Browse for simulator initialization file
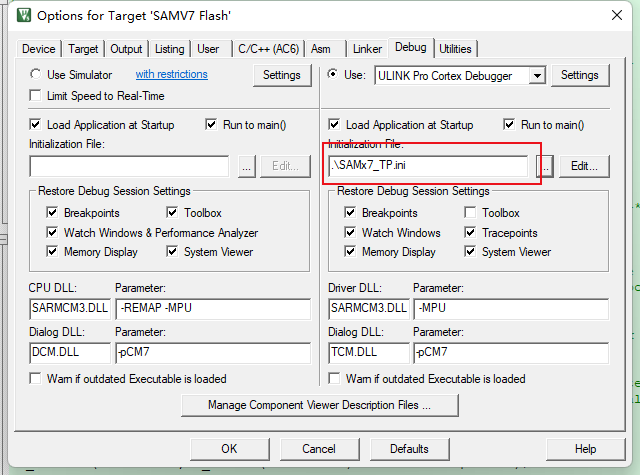 [247, 167]
